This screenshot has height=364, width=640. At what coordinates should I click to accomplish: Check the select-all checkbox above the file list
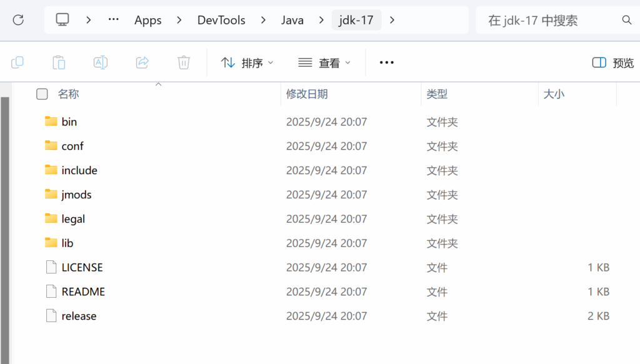[41, 94]
